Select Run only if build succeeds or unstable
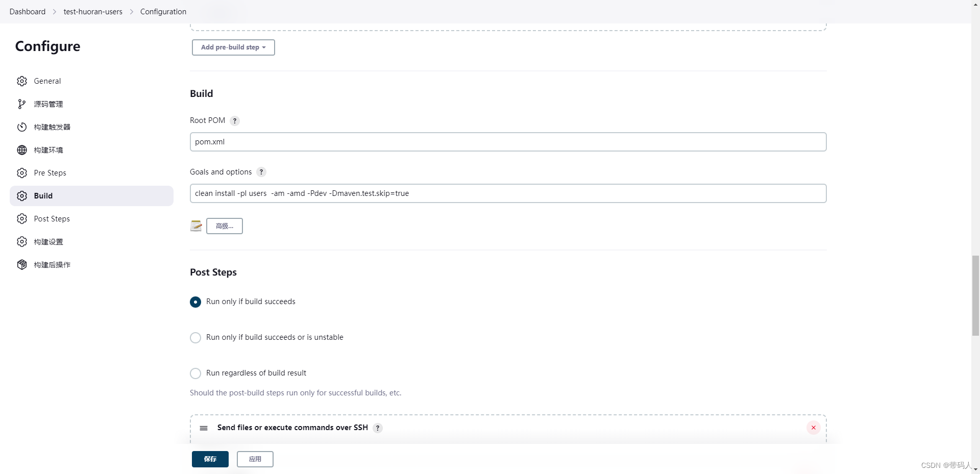This screenshot has width=980, height=474. coord(195,338)
